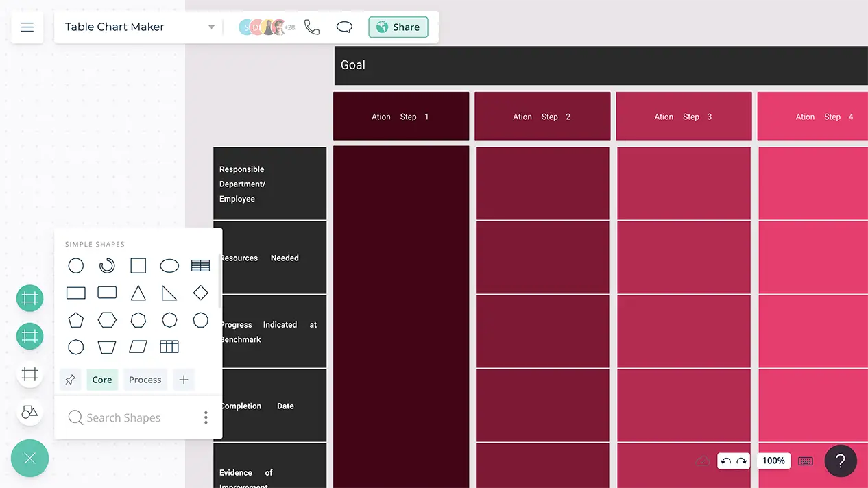Toggle the pin shapes panel icon
Screen dimensions: 868x488
click(x=70, y=380)
